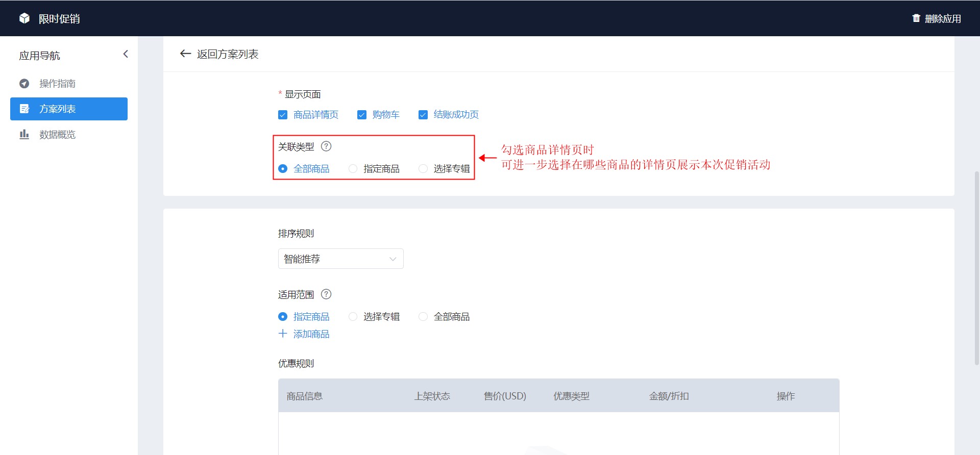The height and width of the screenshot is (455, 980).
Task: Click the 操作指南 compass icon
Action: point(24,84)
